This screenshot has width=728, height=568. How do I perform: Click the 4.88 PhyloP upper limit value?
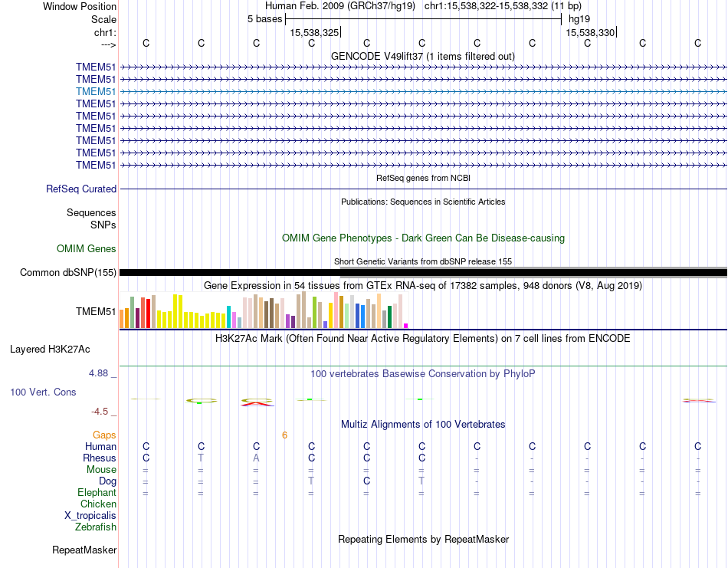coord(98,373)
